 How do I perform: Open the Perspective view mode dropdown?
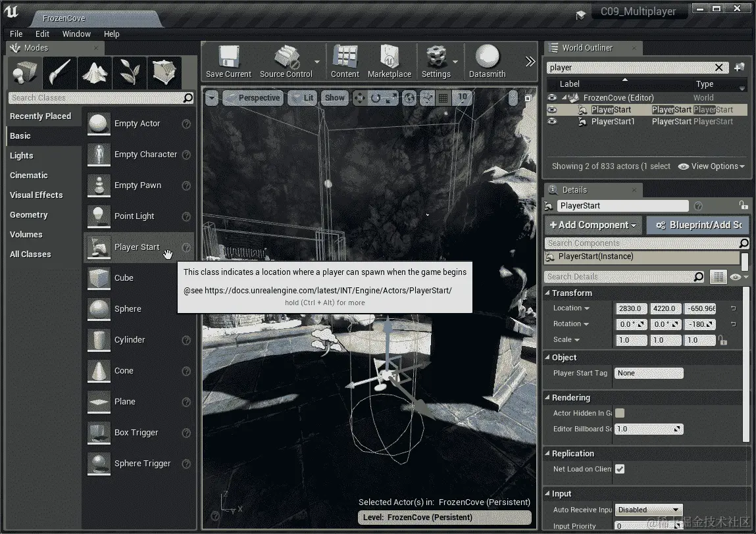pos(253,99)
